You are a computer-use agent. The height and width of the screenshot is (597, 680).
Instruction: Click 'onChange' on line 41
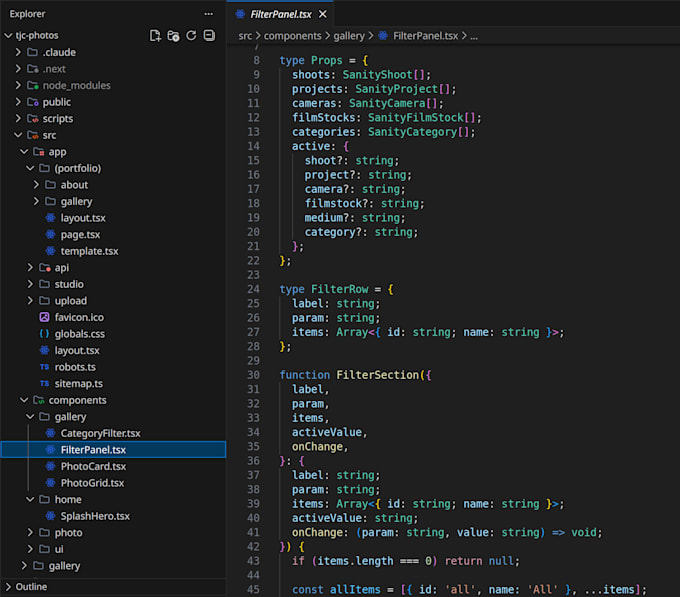pos(317,532)
